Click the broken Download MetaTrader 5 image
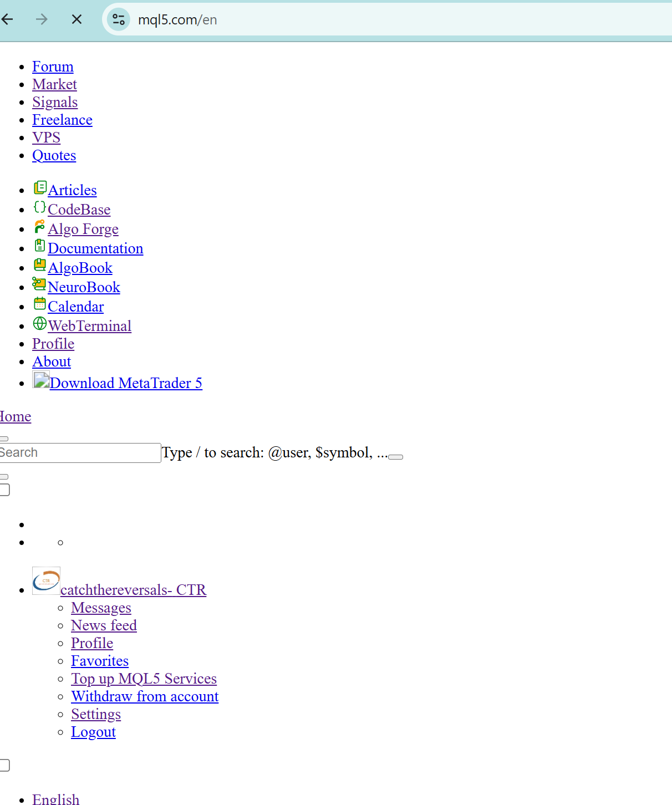The height and width of the screenshot is (805, 672). point(41,380)
